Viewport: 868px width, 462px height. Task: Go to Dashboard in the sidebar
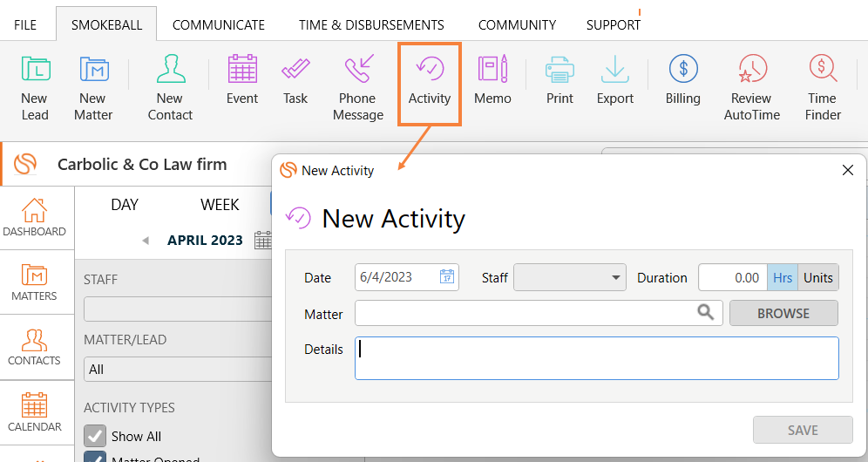tap(34, 217)
